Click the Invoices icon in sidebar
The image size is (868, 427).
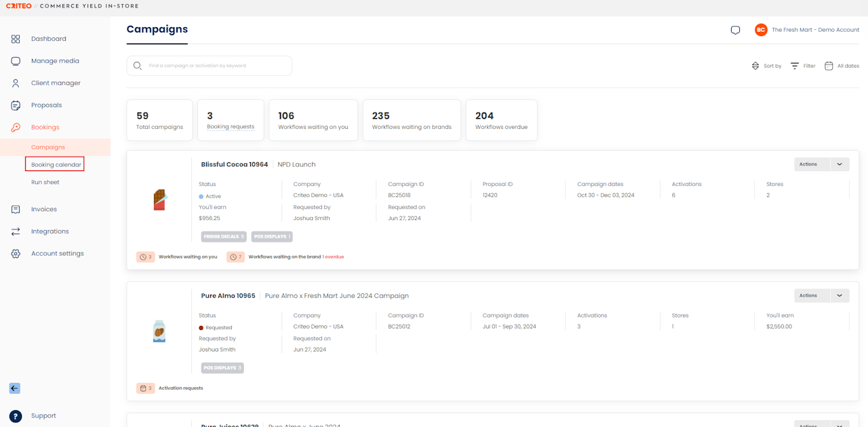pos(16,209)
